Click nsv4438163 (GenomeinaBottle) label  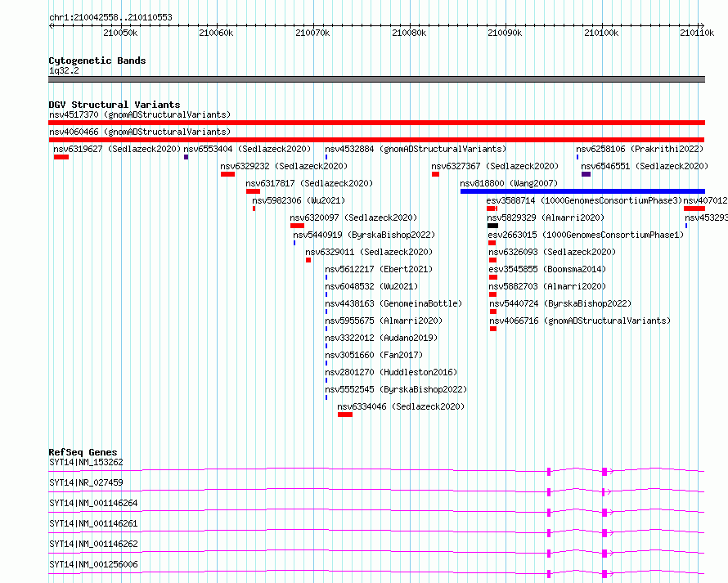(393, 303)
